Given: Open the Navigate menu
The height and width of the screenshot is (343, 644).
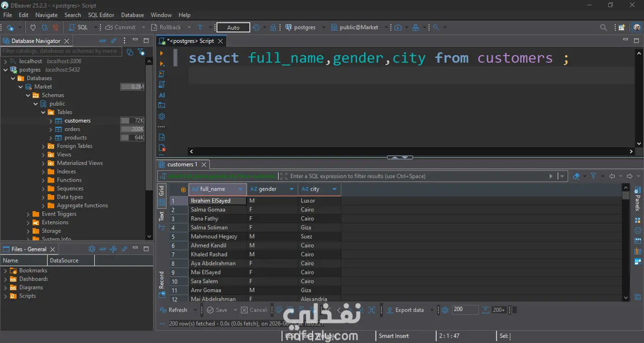Looking at the screenshot, I should pyautogui.click(x=46, y=15).
